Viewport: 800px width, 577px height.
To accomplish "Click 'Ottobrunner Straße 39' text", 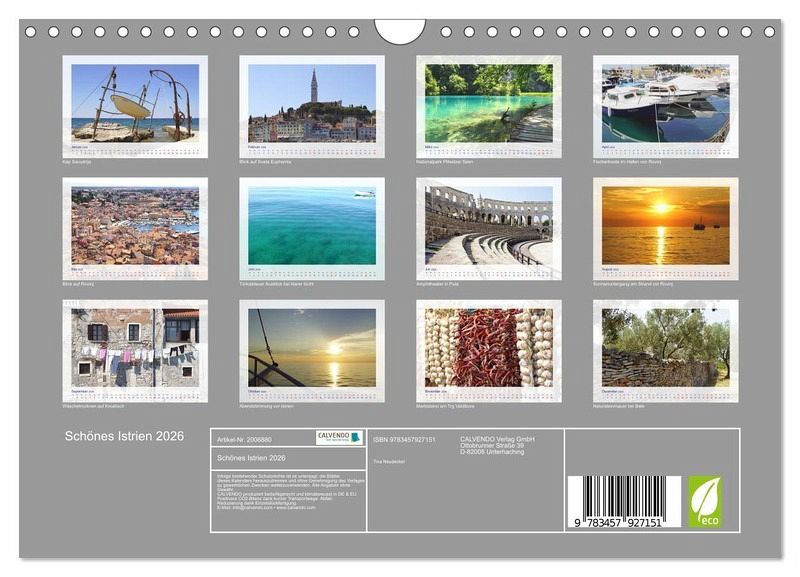I will 492,445.
